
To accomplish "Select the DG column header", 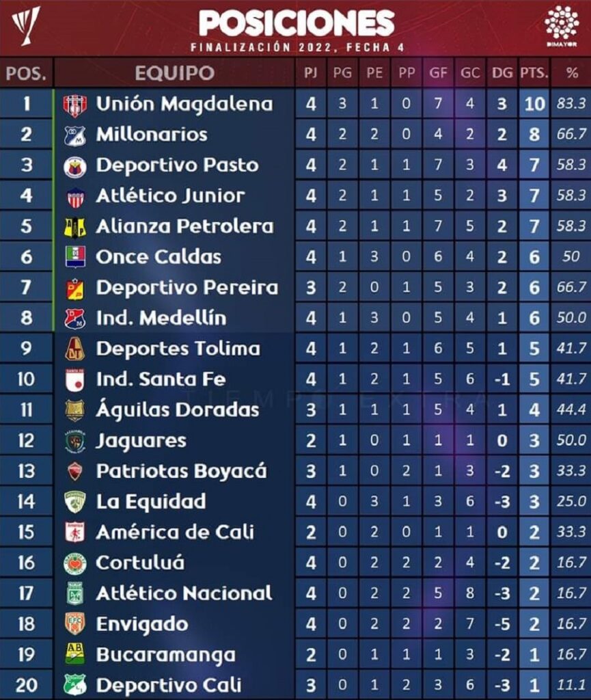I will (502, 72).
